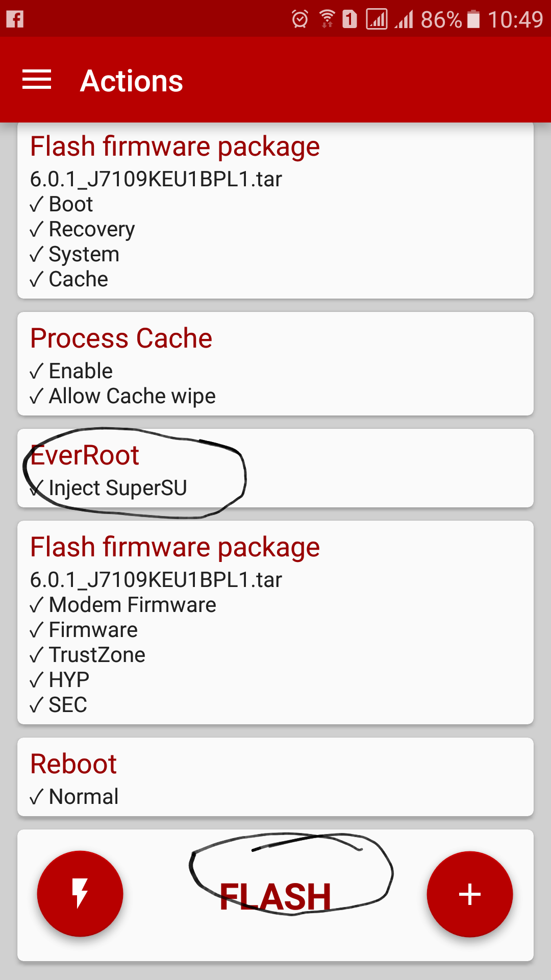Tap the lightning bolt flash button
Viewport: 551px width, 980px height.
[80, 894]
